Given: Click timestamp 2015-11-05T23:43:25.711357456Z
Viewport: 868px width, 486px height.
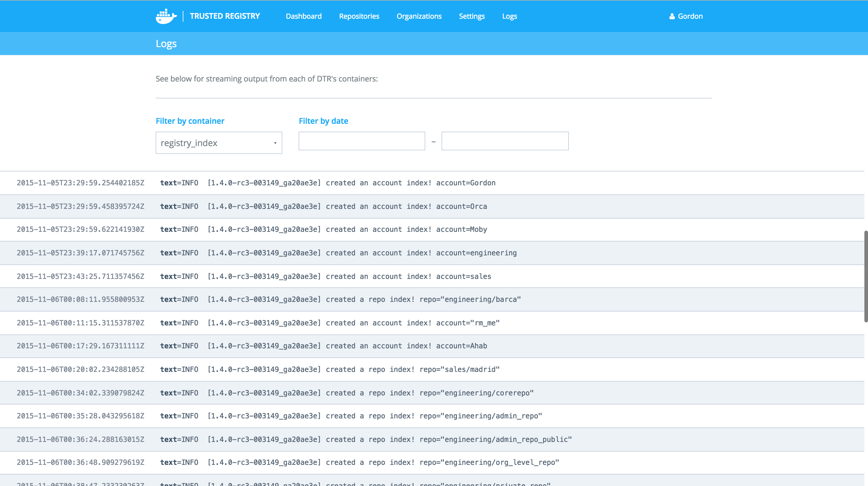Looking at the screenshot, I should (81, 276).
